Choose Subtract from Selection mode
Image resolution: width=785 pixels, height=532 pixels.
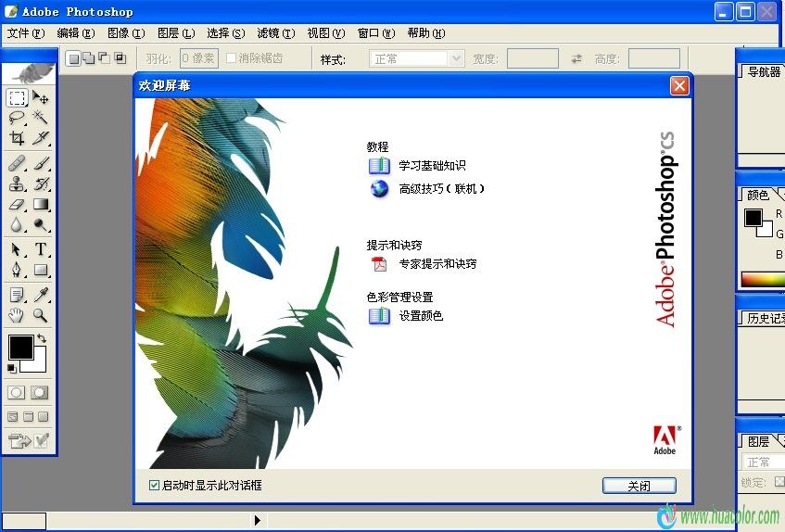[104, 58]
